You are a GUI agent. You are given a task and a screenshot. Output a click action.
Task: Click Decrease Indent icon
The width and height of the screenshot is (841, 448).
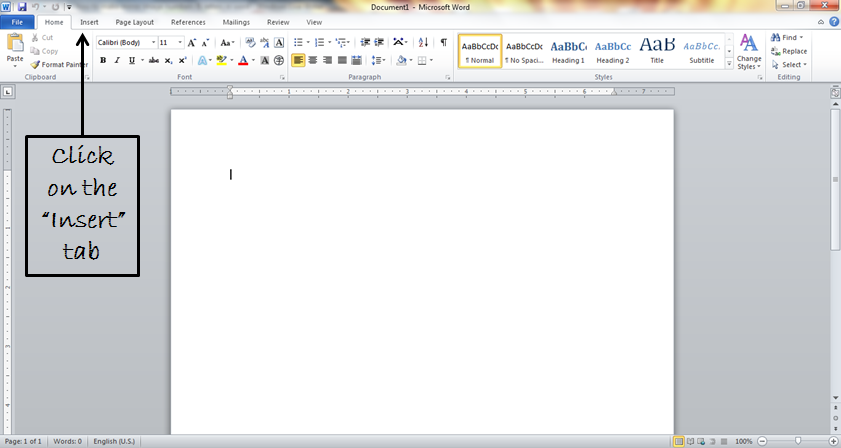coord(365,42)
